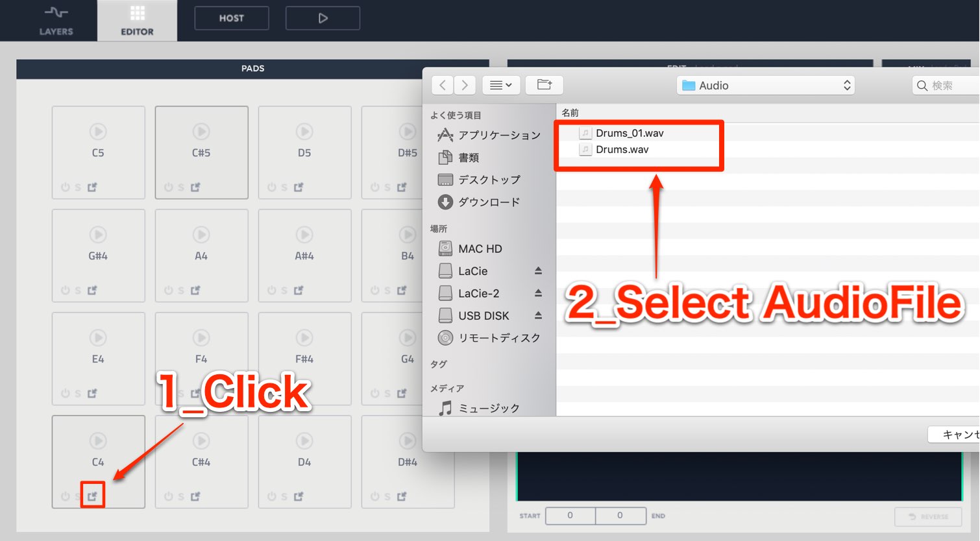Open the Audio folder path popup
980x541 pixels.
coord(765,85)
